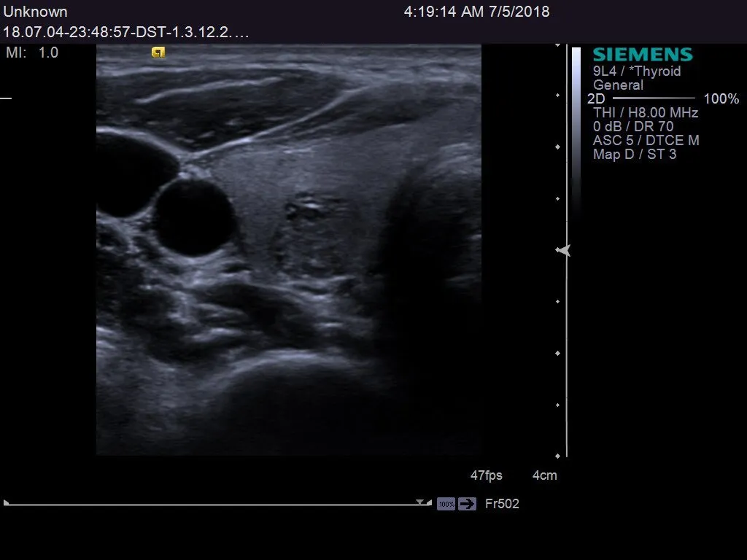Click the Map D / ST 3 setting

(635, 155)
